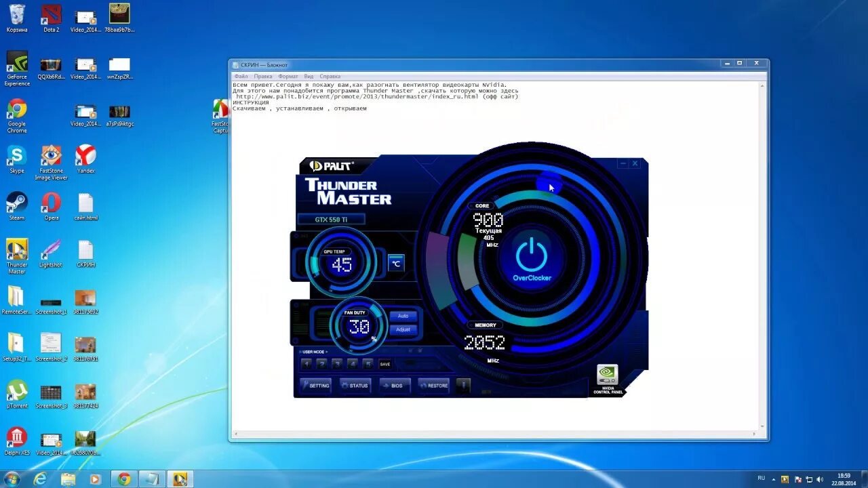Open the Файл menu in Notepad
This screenshot has width=868, height=488.
coord(241,77)
